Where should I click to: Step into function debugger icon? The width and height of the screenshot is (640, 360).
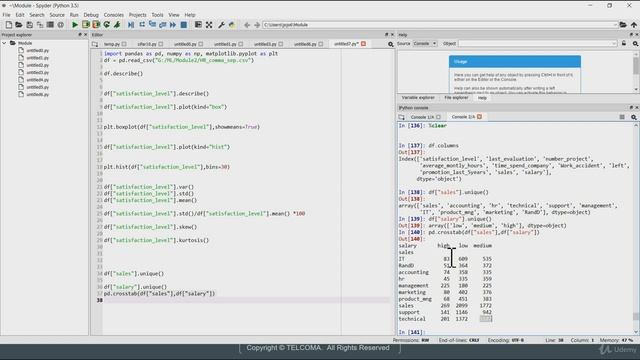pyautogui.click(x=152, y=25)
